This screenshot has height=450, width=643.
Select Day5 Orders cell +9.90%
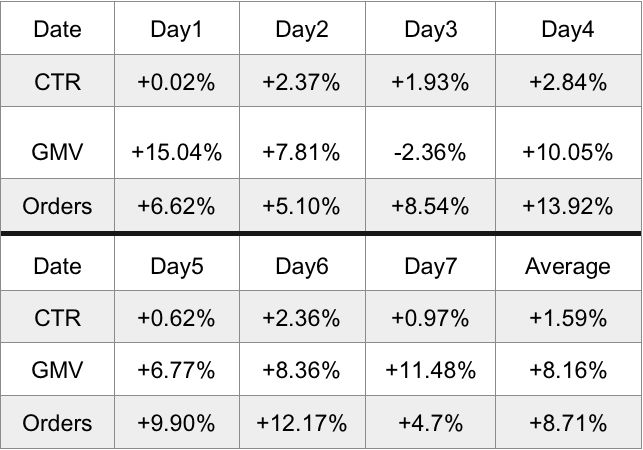pos(176,423)
